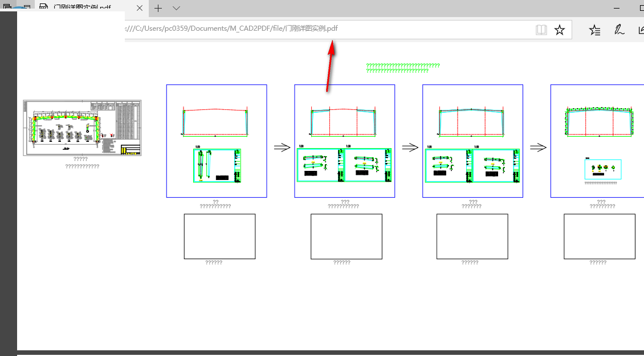This screenshot has height=356, width=644.
Task: Launch the Make a Web Note pen tool
Action: 618,30
